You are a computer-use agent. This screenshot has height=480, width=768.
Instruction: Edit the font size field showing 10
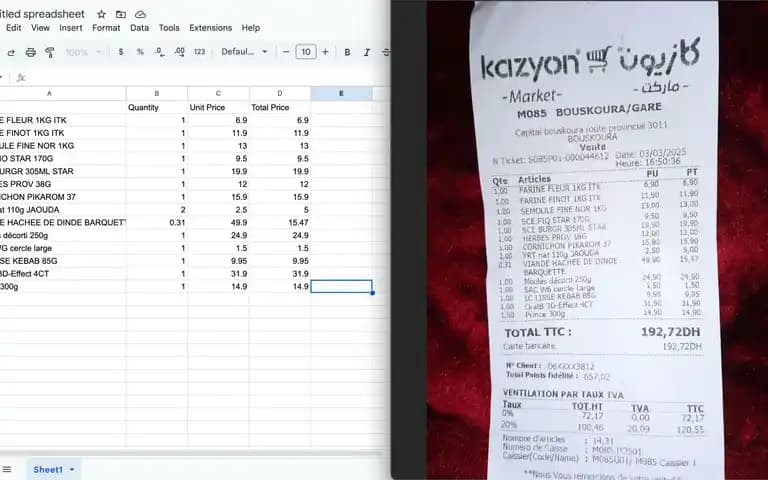pyautogui.click(x=306, y=52)
